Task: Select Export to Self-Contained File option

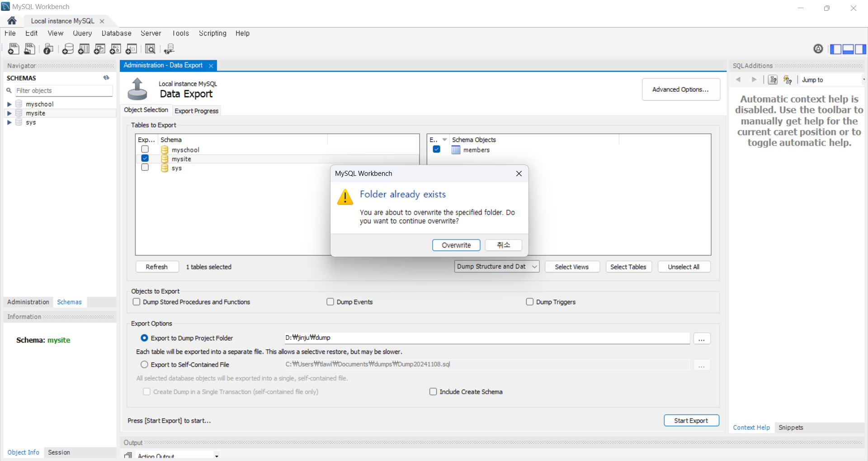Action: pos(144,365)
